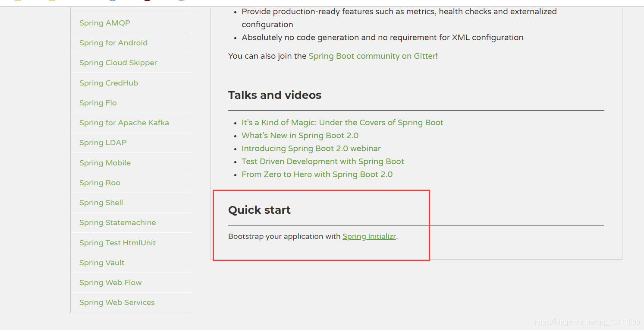Open Spring for Apache Kafka project
The width and height of the screenshot is (644, 330).
click(x=124, y=123)
